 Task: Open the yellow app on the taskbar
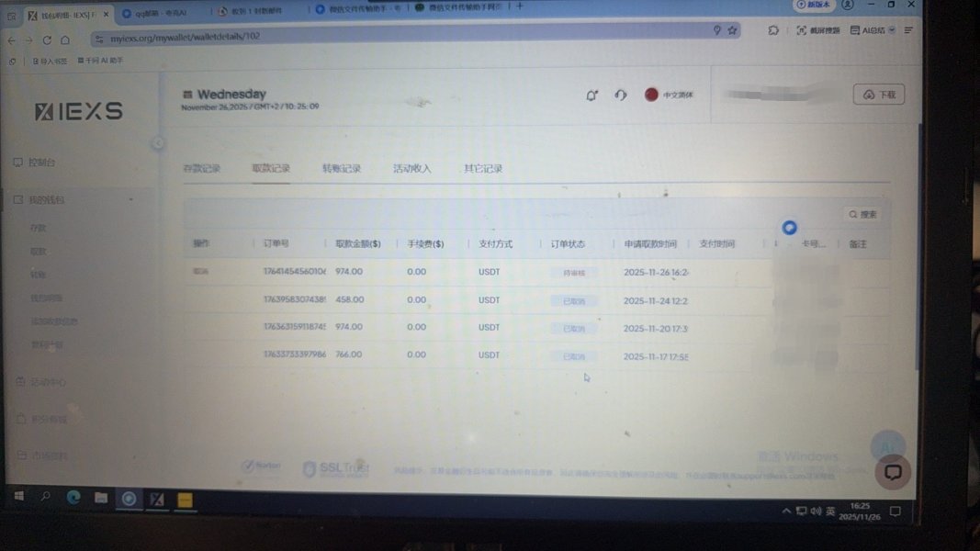point(185,500)
